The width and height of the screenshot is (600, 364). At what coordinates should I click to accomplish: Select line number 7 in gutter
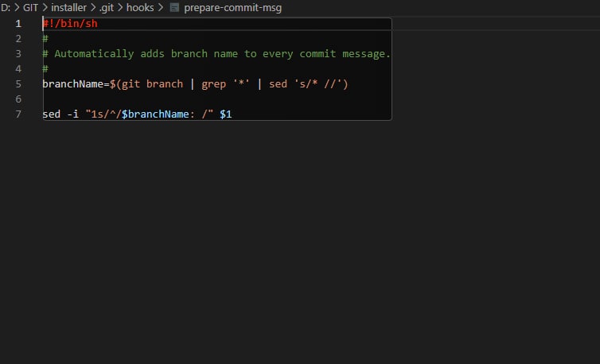pyautogui.click(x=18, y=114)
